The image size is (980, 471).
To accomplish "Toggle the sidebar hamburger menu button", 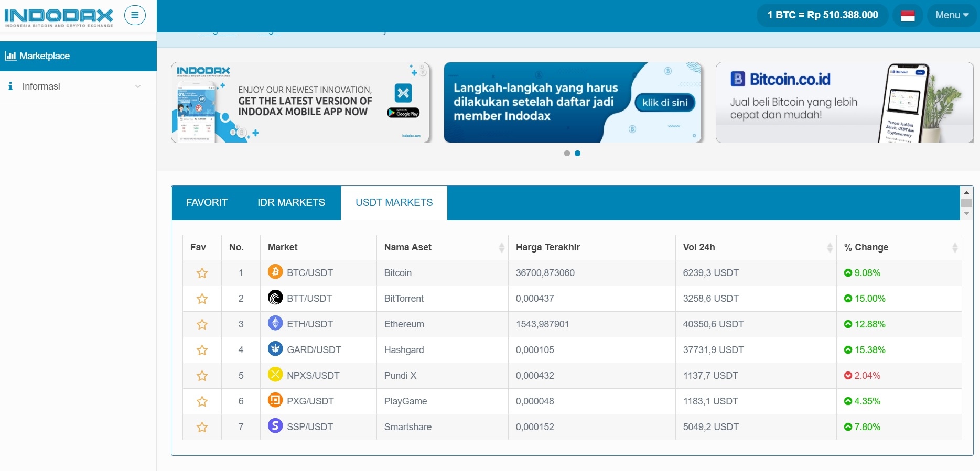I will [x=135, y=15].
